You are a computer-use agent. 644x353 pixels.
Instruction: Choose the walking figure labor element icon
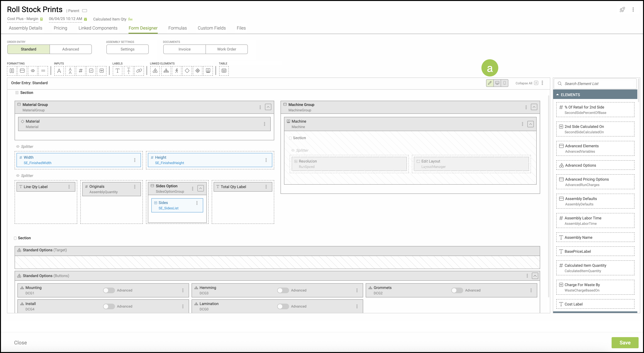[x=176, y=71]
